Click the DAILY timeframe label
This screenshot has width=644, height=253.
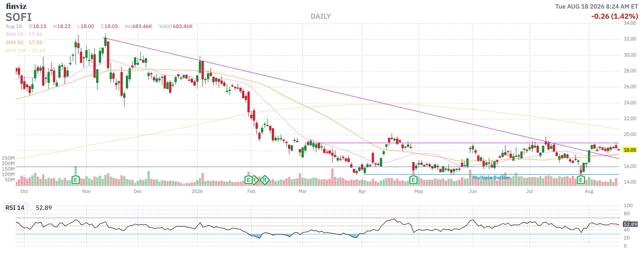pos(321,16)
